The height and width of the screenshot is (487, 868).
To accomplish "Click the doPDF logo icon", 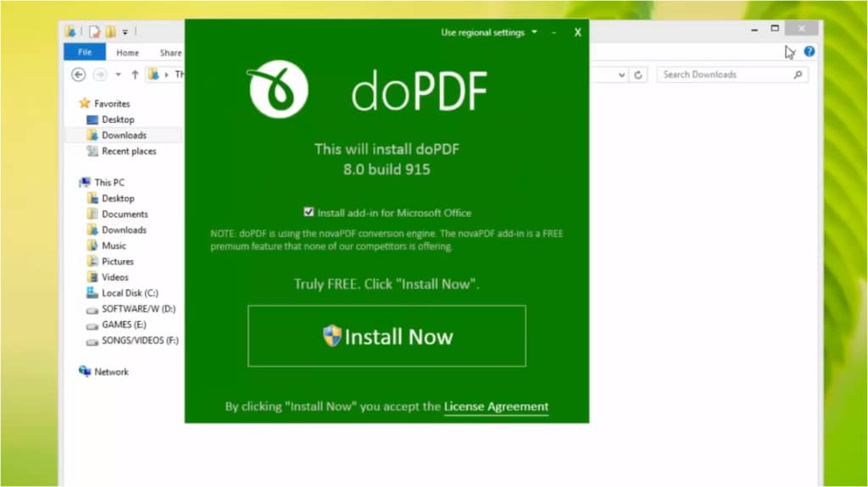I will pyautogui.click(x=278, y=89).
